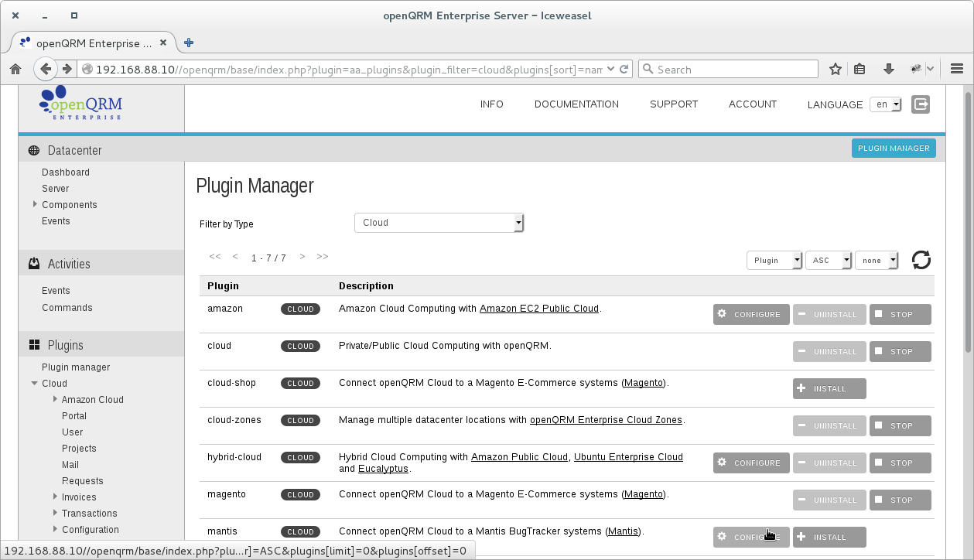974x560 pixels.
Task: Click the browser Search field
Action: 728,69
